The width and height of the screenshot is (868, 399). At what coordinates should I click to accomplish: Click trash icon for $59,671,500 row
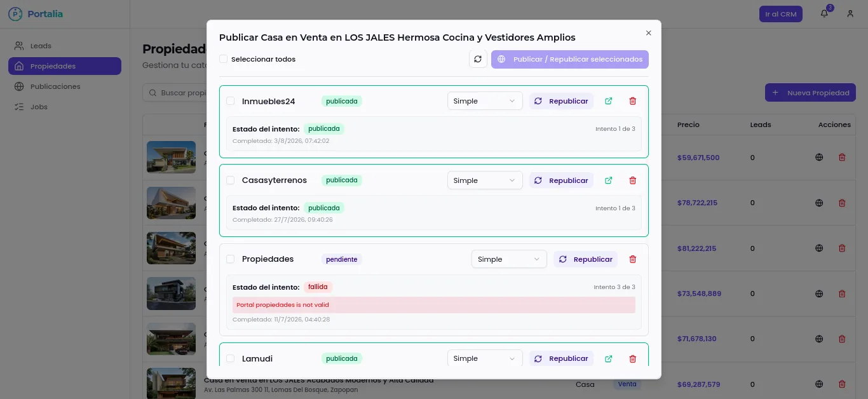pyautogui.click(x=842, y=158)
